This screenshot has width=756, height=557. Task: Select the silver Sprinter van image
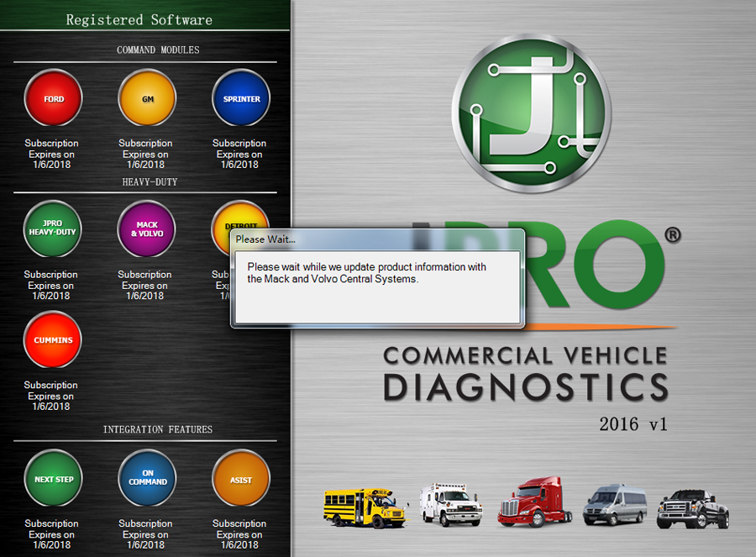coord(615,505)
